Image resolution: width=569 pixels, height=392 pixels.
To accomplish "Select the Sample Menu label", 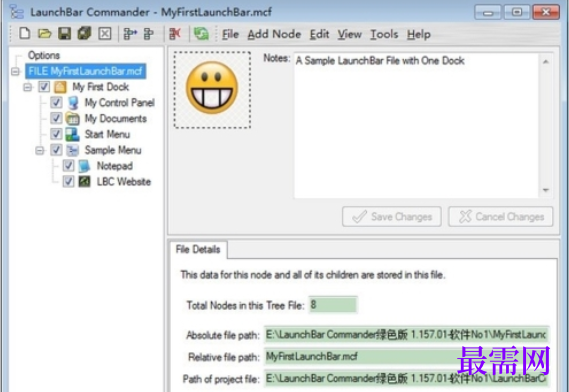I will pos(113,150).
